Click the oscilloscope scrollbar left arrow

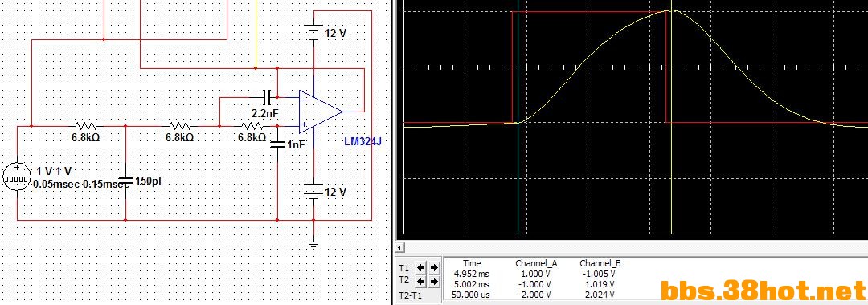(400, 247)
